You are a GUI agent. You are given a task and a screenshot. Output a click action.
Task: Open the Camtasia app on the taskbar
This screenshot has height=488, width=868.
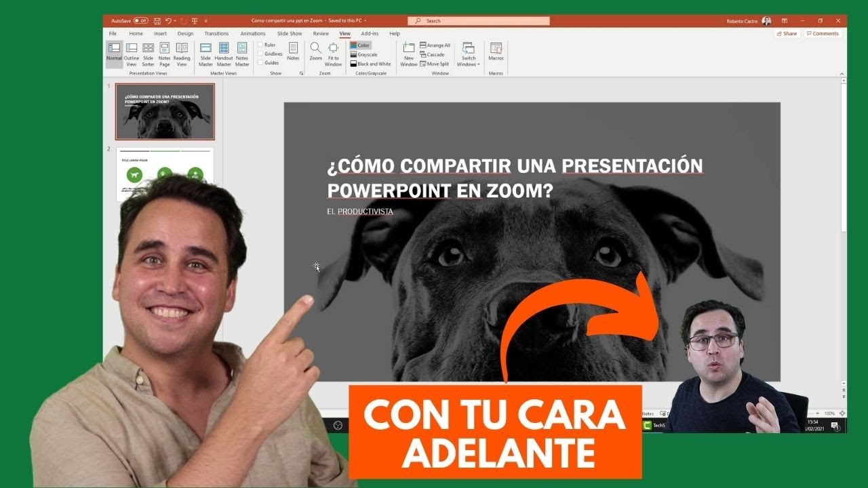pos(648,426)
